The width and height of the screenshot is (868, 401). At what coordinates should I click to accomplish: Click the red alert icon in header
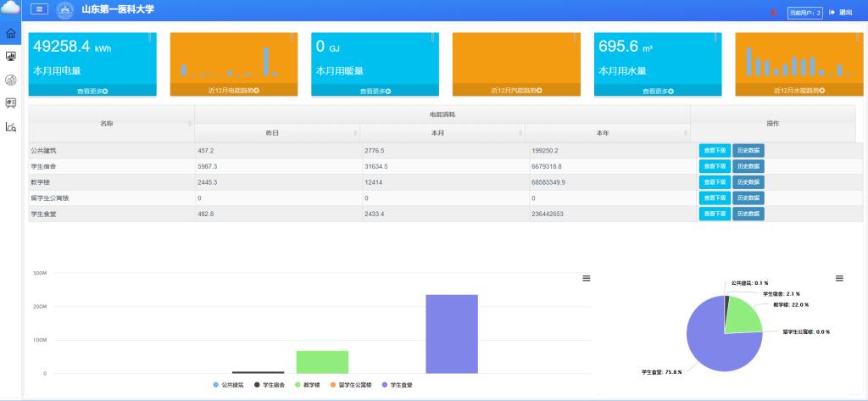[x=773, y=12]
